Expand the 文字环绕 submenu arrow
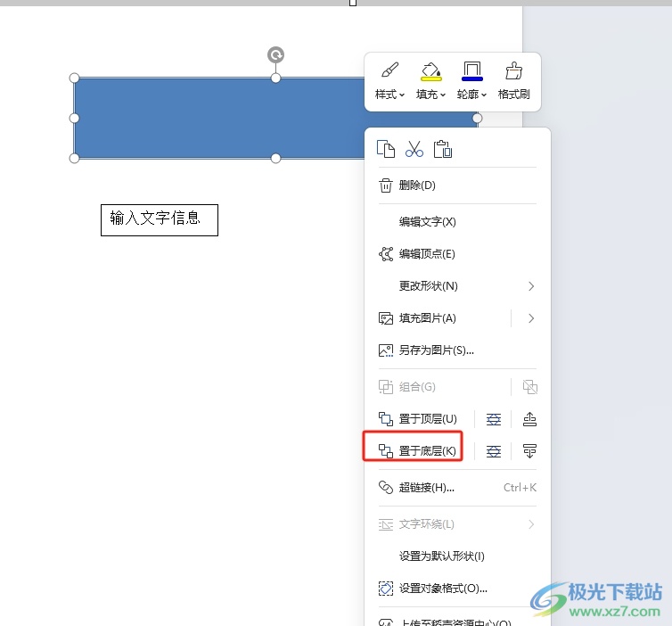Image resolution: width=672 pixels, height=626 pixels. [x=531, y=524]
